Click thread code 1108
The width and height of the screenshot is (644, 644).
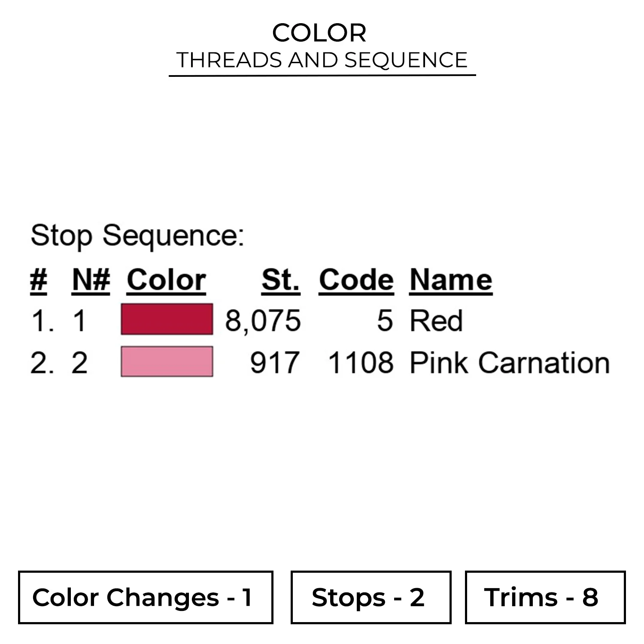(x=360, y=363)
